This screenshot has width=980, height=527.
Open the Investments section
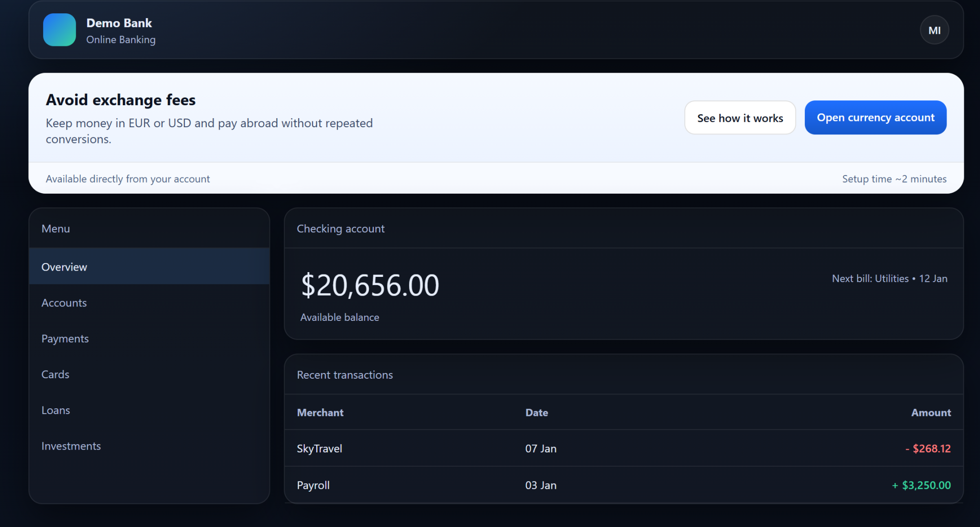click(71, 446)
